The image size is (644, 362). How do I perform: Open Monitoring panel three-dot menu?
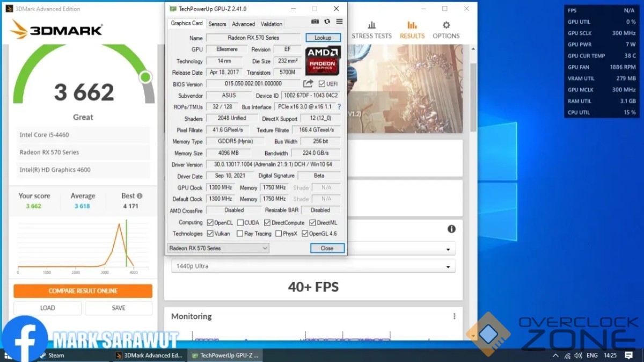point(454,316)
